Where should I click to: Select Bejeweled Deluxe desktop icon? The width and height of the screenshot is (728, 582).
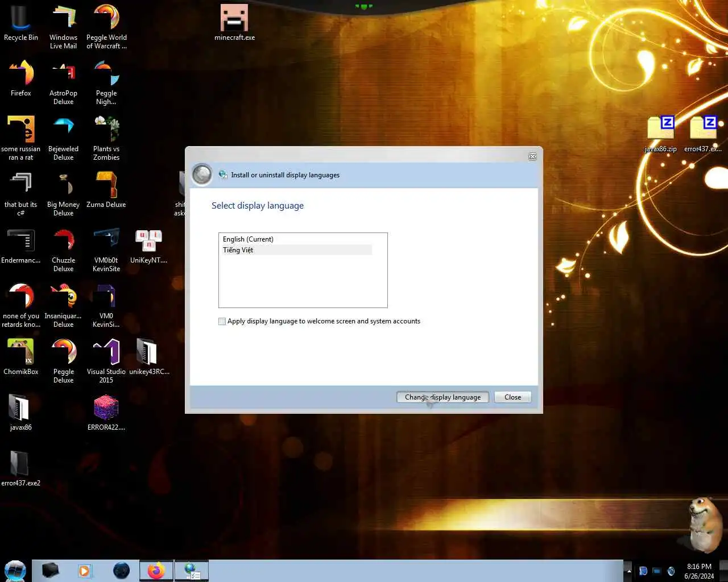63,139
